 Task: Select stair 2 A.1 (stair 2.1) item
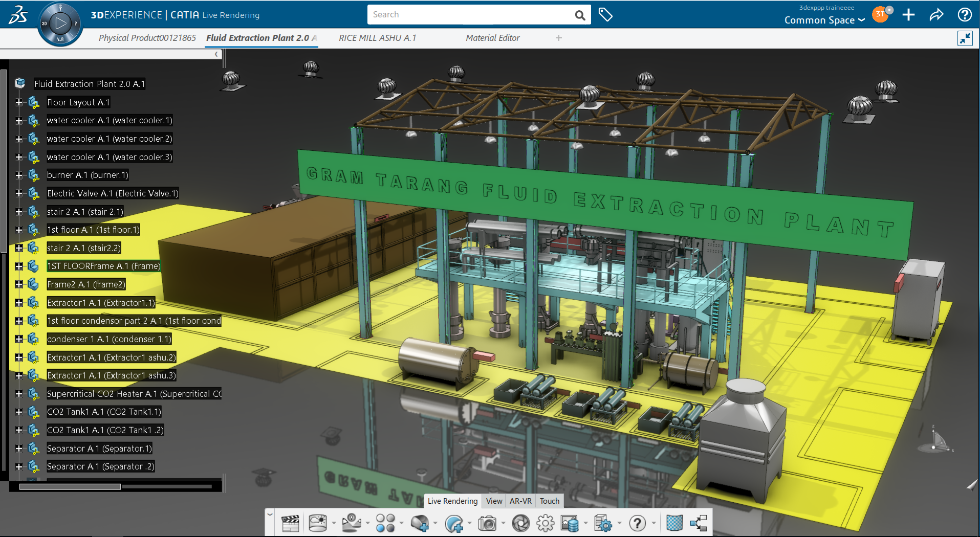(x=85, y=212)
